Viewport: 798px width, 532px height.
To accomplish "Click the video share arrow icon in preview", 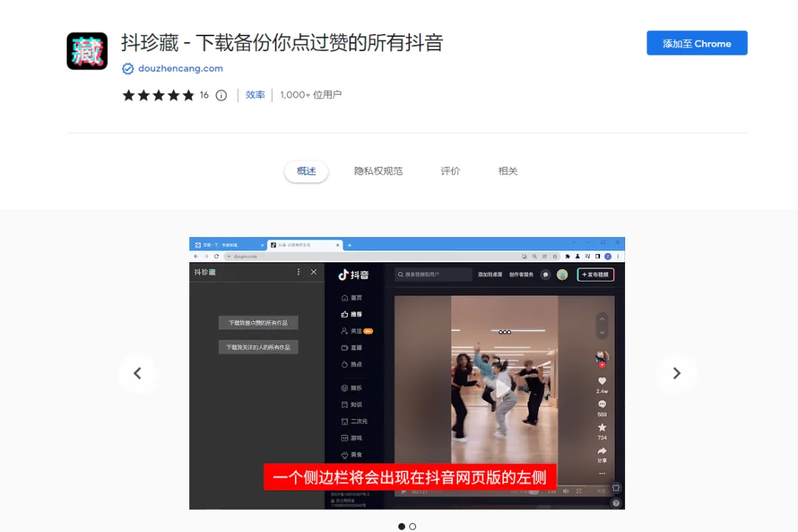I will tap(602, 451).
